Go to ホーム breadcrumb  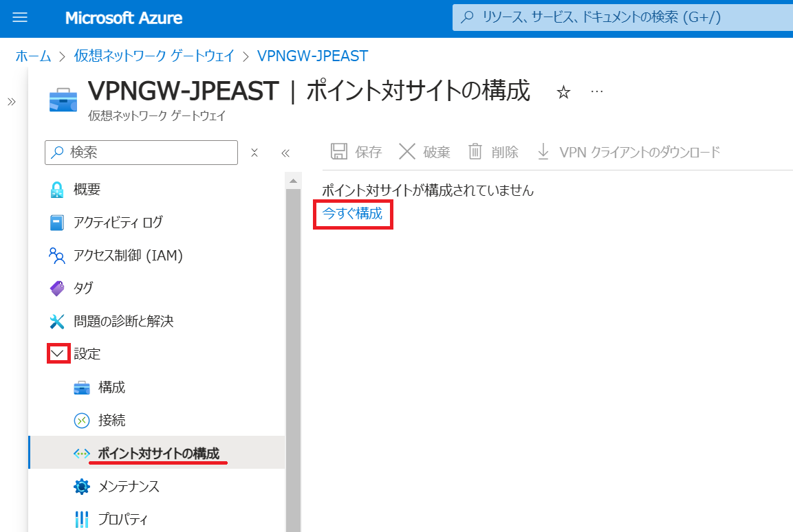coord(34,56)
